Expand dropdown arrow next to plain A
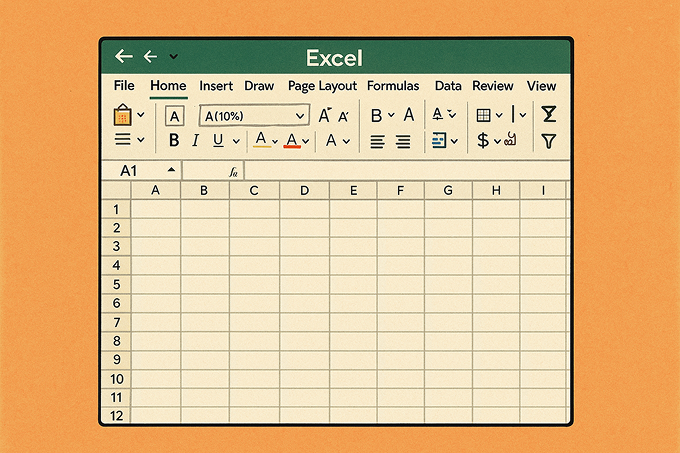This screenshot has width=680, height=453. (x=346, y=141)
